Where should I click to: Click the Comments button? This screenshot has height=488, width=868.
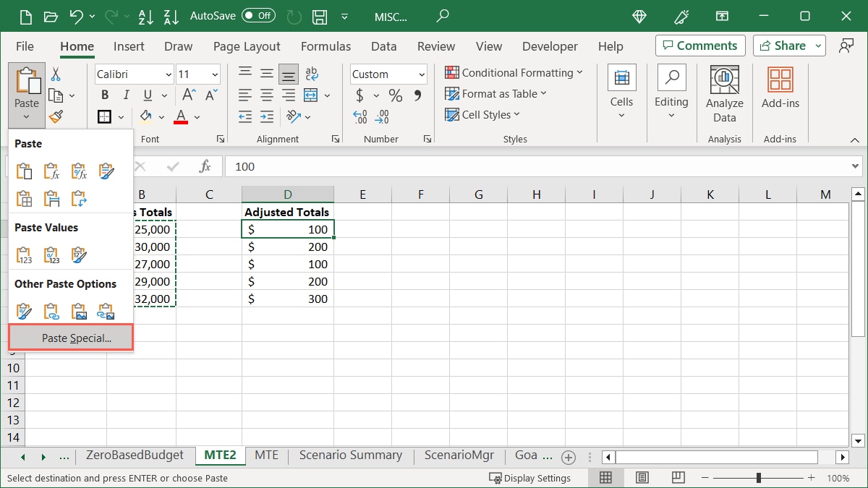[x=700, y=46]
